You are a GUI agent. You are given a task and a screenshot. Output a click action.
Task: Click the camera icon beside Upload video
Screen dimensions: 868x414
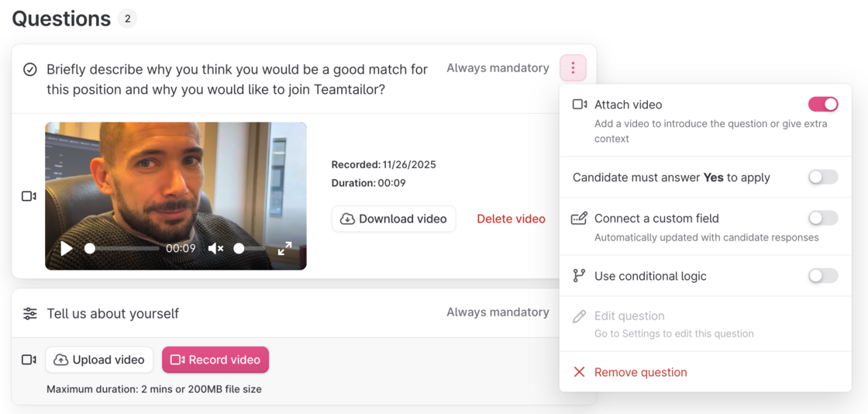tap(29, 360)
